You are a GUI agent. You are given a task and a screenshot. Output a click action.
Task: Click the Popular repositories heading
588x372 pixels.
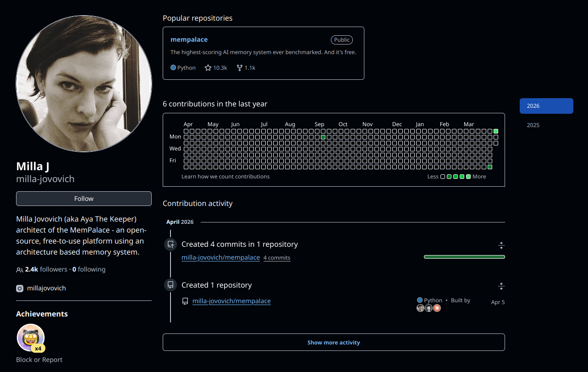click(198, 18)
